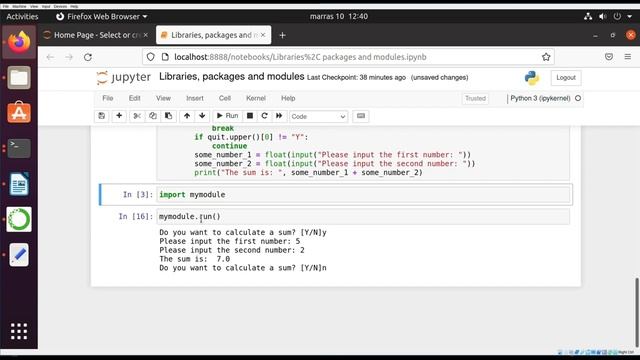Open Terminal from the dock
Image resolution: width=640 pixels, height=360 pixels.
click(x=19, y=148)
